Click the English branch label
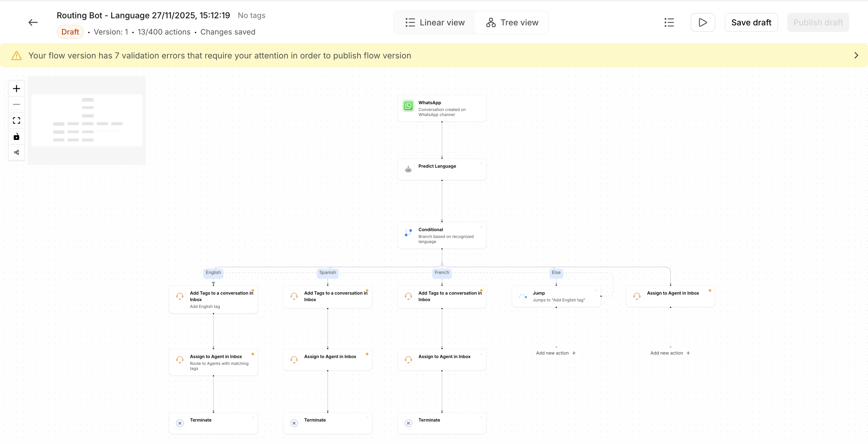 pos(213,272)
